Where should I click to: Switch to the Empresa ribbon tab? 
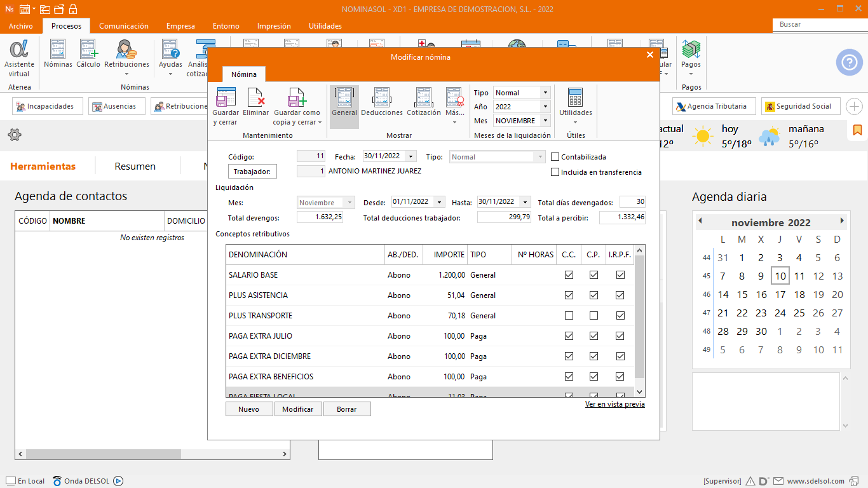(x=180, y=26)
